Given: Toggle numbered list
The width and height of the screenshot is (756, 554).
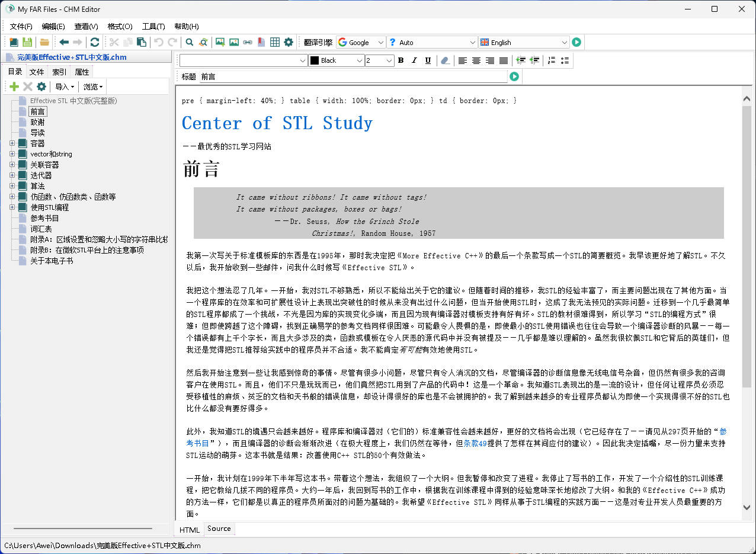Looking at the screenshot, I should click(x=552, y=60).
